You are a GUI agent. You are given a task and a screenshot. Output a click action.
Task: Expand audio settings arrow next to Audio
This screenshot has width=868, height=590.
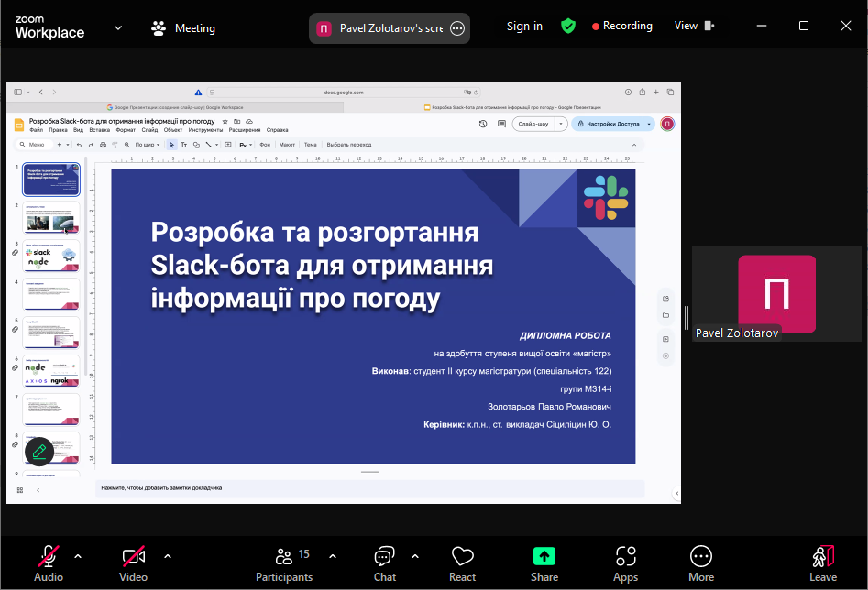[x=78, y=555]
